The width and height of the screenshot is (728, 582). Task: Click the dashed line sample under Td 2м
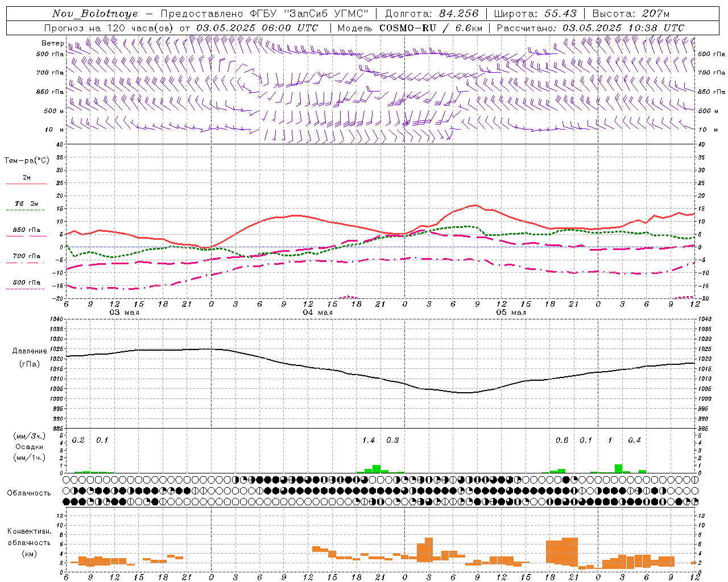25,210
